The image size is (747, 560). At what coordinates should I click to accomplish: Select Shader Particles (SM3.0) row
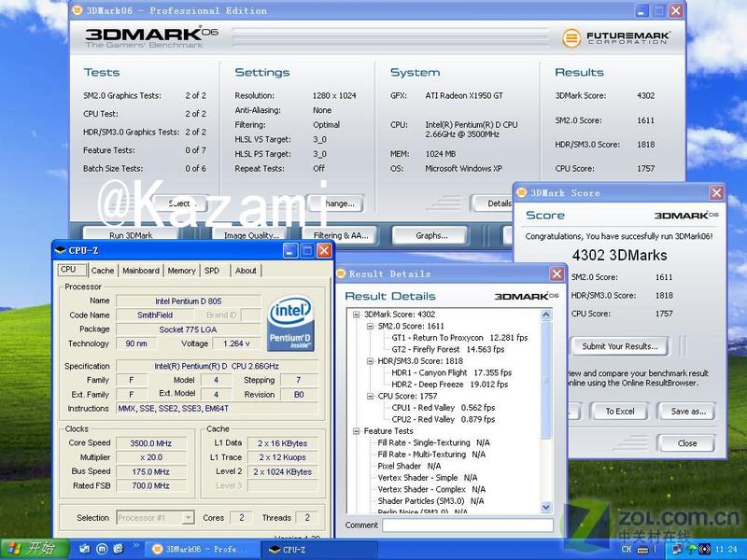[430, 501]
